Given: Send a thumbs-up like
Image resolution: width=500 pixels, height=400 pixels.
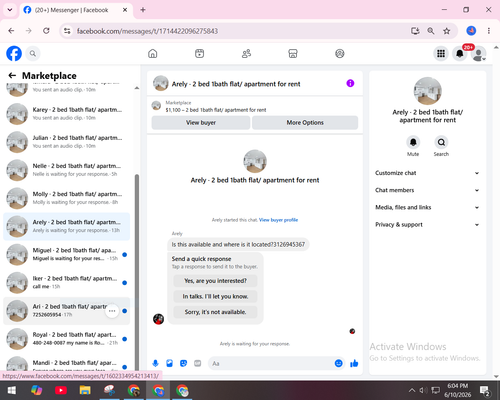Looking at the screenshot, I should point(354,363).
